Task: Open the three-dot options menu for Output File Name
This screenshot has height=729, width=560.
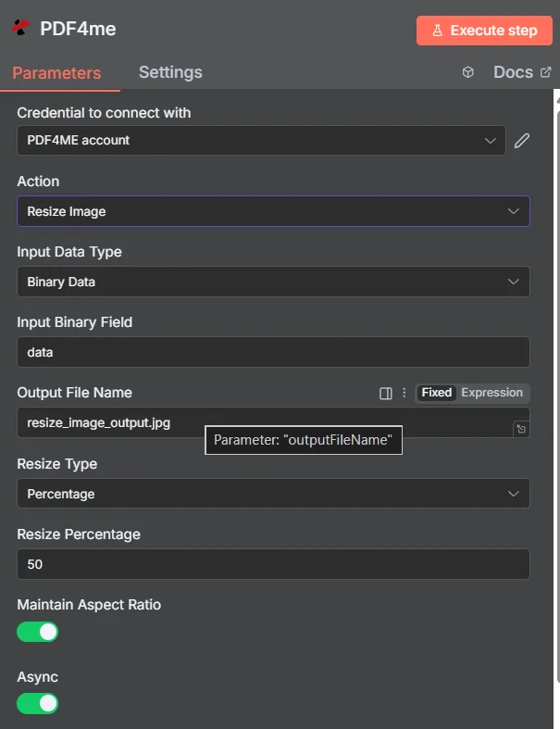Action: [x=404, y=393]
